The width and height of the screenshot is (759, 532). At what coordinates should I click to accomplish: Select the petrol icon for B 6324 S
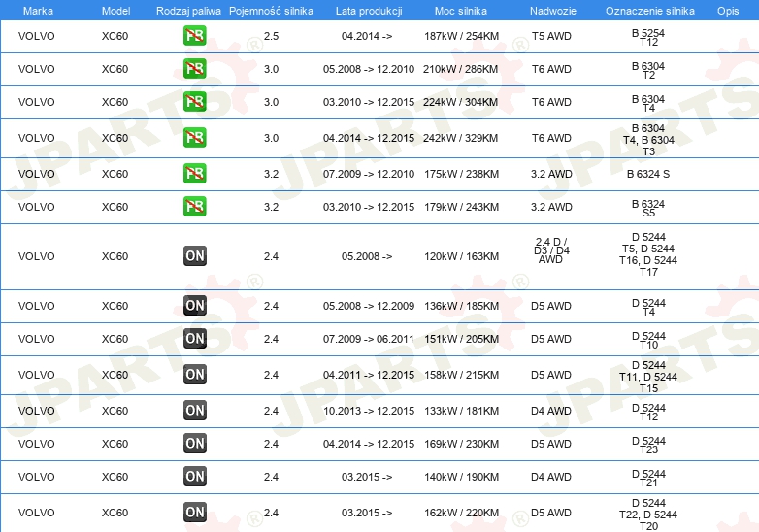[x=194, y=174]
